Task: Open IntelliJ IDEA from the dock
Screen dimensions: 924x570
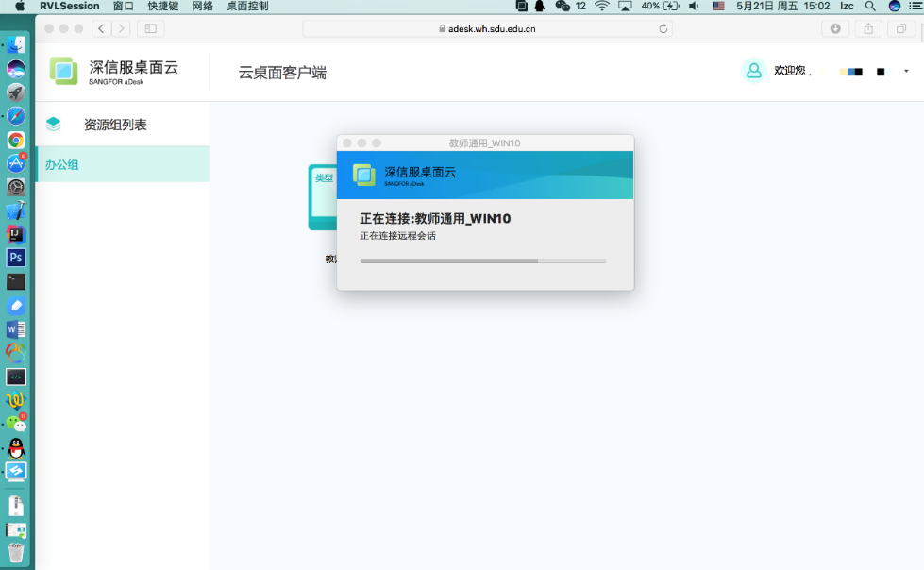Action: [x=16, y=235]
